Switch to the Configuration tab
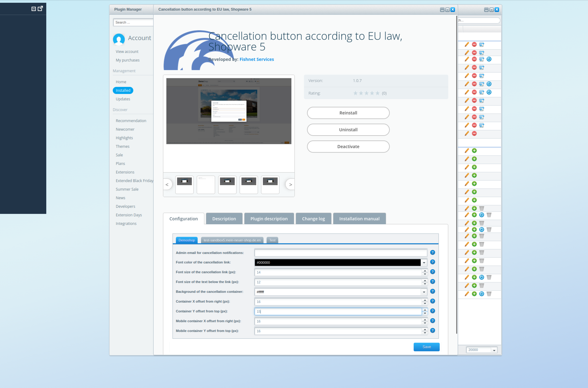The image size is (588, 388). (x=184, y=219)
